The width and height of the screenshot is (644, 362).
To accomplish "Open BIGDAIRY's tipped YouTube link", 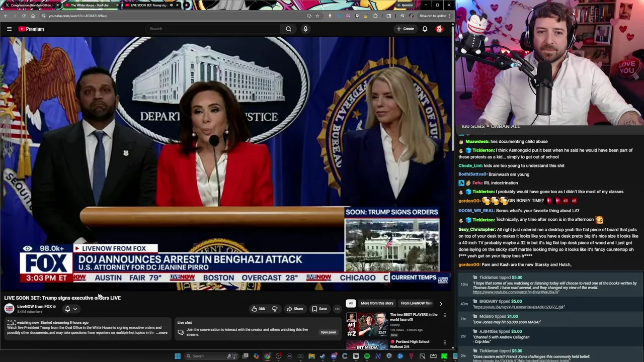I will [519, 307].
